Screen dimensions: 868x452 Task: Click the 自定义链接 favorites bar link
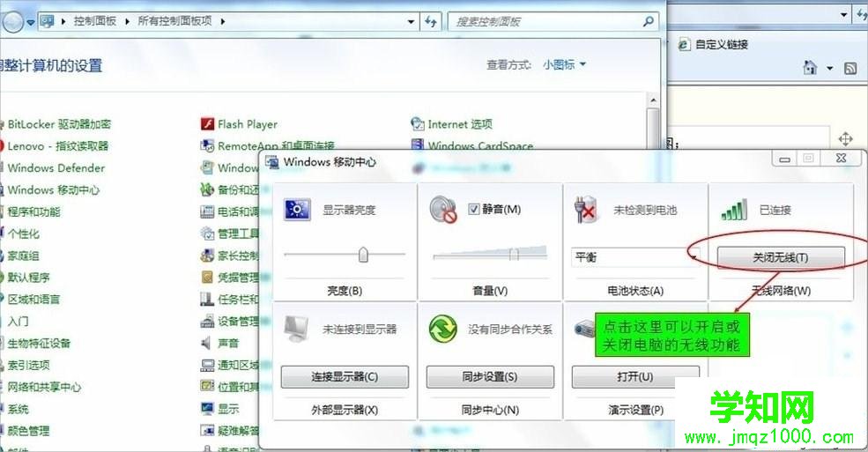[x=722, y=45]
